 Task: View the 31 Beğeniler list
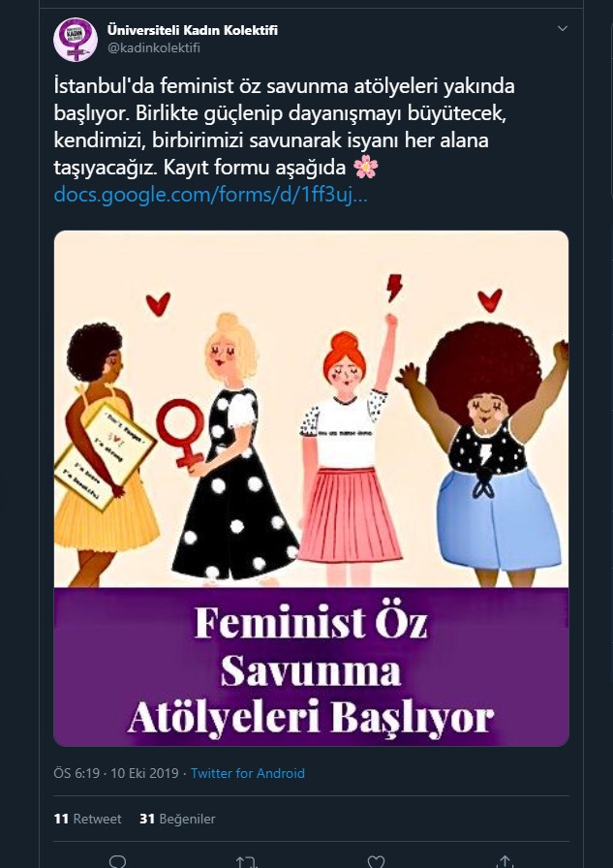tap(177, 819)
